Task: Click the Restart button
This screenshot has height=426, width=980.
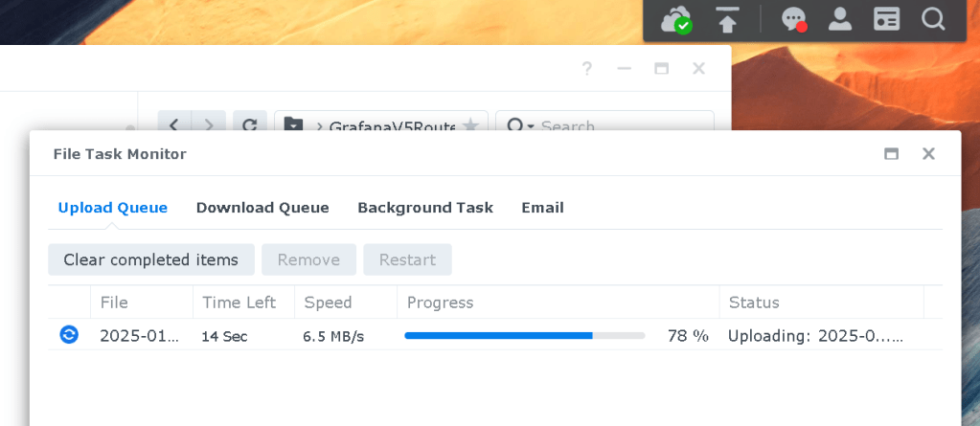Action: click(x=407, y=259)
